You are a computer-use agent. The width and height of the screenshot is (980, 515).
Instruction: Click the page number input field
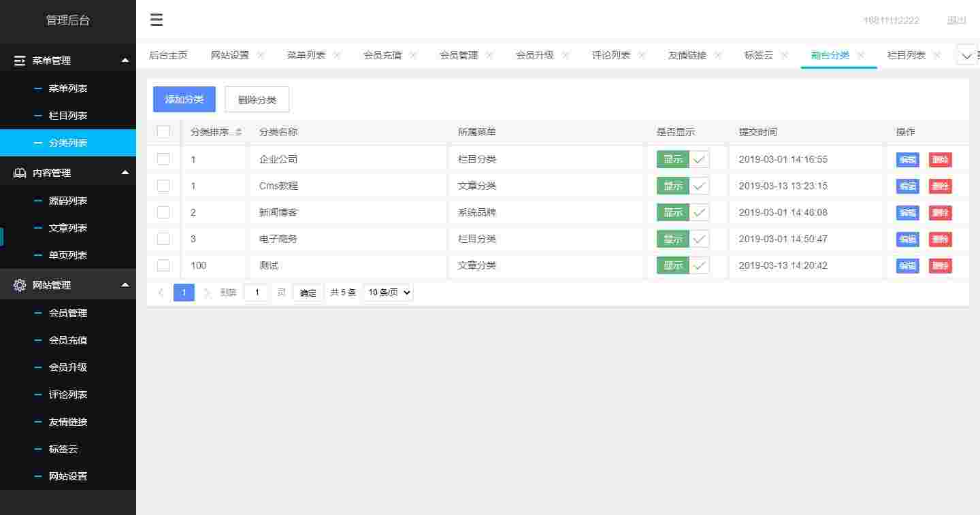(256, 292)
